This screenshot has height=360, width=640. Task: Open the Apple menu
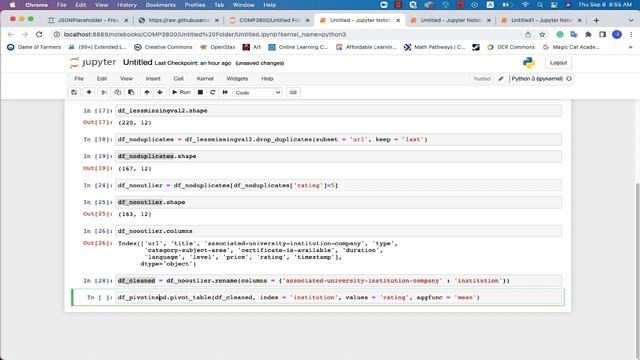(12, 5)
